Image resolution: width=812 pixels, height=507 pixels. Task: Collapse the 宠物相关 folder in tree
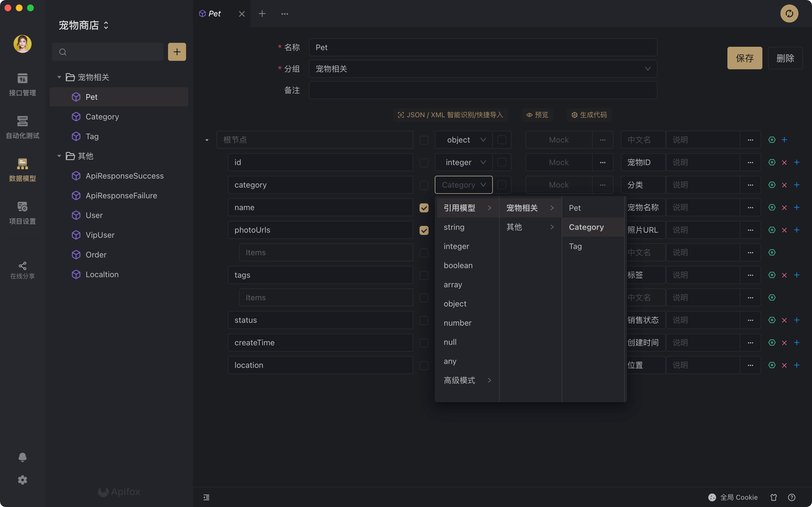(59, 77)
